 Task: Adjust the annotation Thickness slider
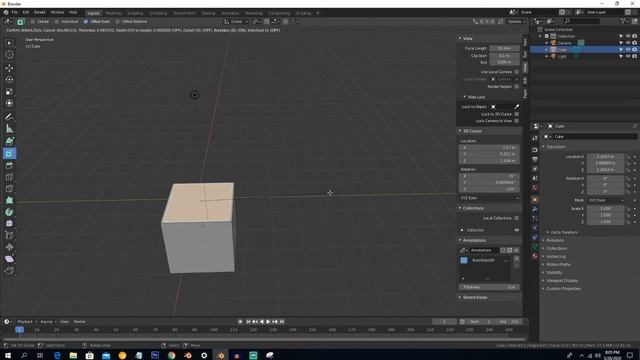click(489, 287)
